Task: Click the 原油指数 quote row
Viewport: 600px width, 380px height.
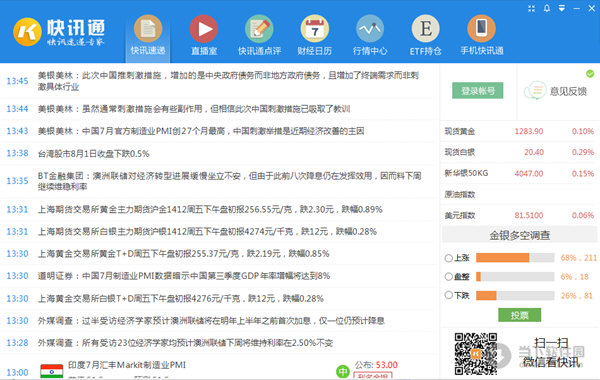Action: [x=519, y=194]
